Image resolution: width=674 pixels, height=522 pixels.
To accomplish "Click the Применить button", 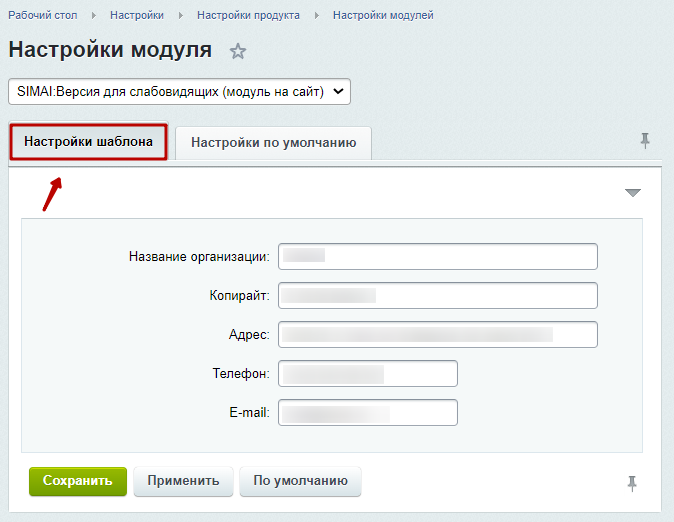I will 183,481.
